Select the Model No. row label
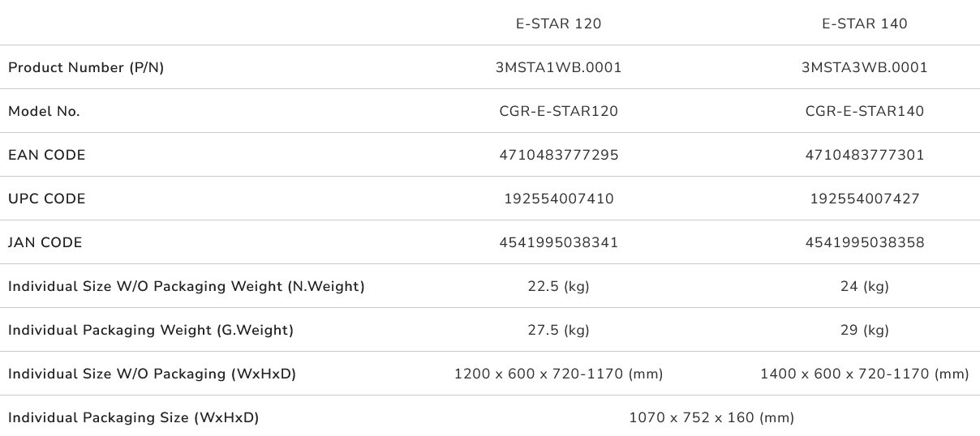980x436 pixels. 44,111
